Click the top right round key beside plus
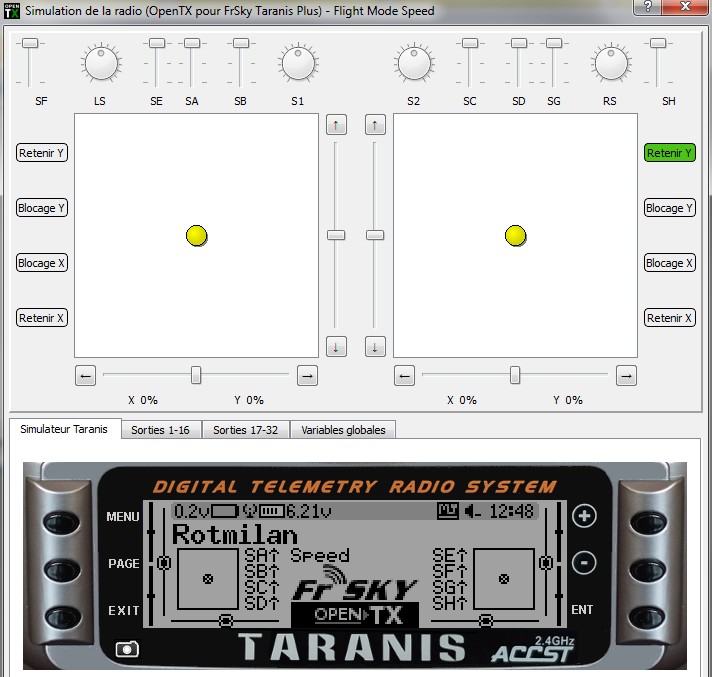 pos(648,521)
